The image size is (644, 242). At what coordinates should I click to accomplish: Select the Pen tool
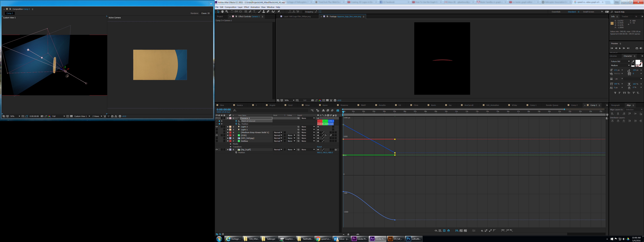pos(250,12)
